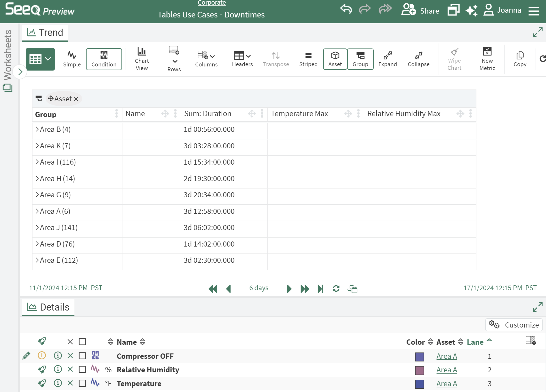Expand the Worksheets side panel arrow
Image resolution: width=546 pixels, height=392 pixels.
coord(20,72)
